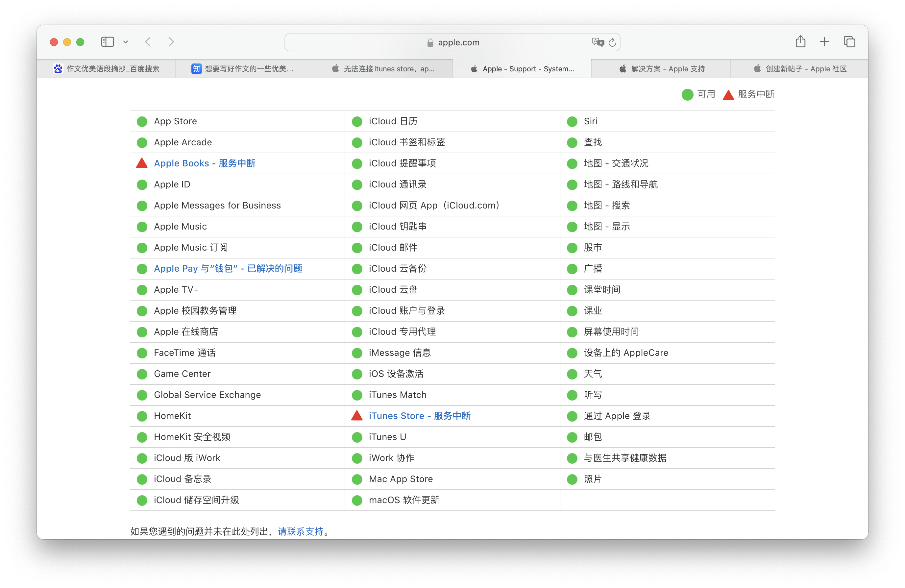Open a new tab with plus
Image resolution: width=905 pixels, height=588 pixels.
coord(824,42)
